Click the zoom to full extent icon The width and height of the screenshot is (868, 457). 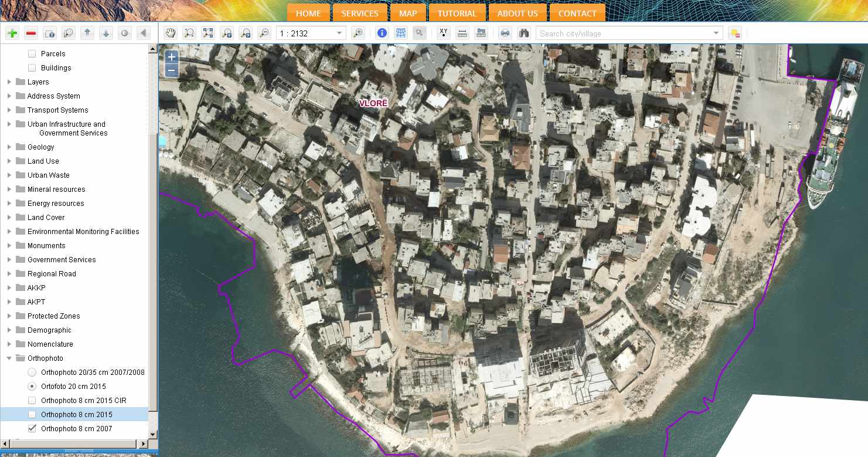point(208,33)
